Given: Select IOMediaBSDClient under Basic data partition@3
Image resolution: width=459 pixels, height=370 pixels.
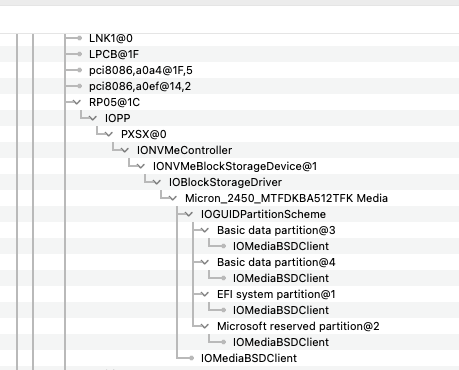Looking at the screenshot, I should point(281,246).
